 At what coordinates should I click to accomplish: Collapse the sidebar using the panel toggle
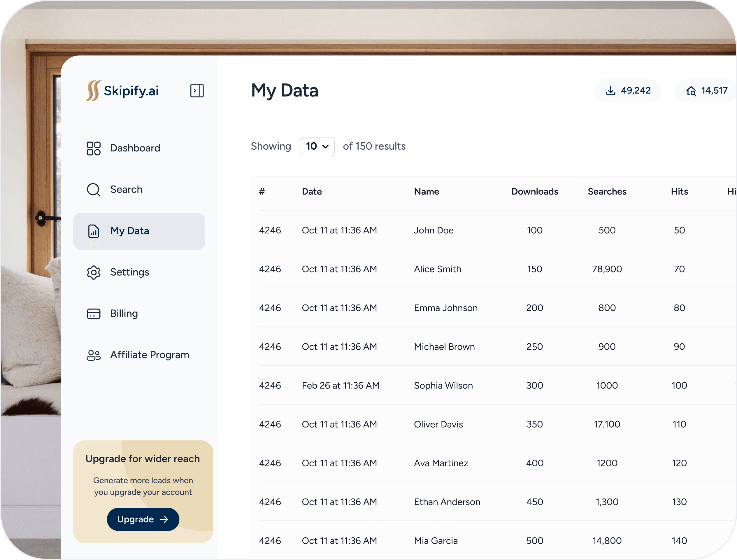click(196, 90)
